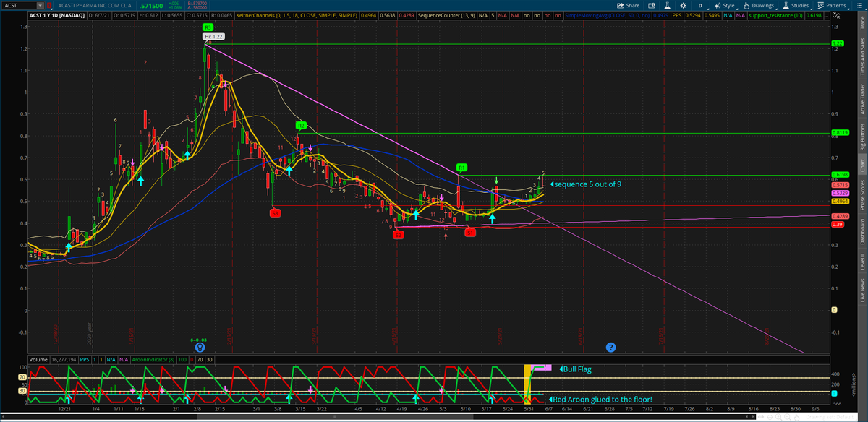
Task: Open the Patterns menu
Action: pos(834,5)
